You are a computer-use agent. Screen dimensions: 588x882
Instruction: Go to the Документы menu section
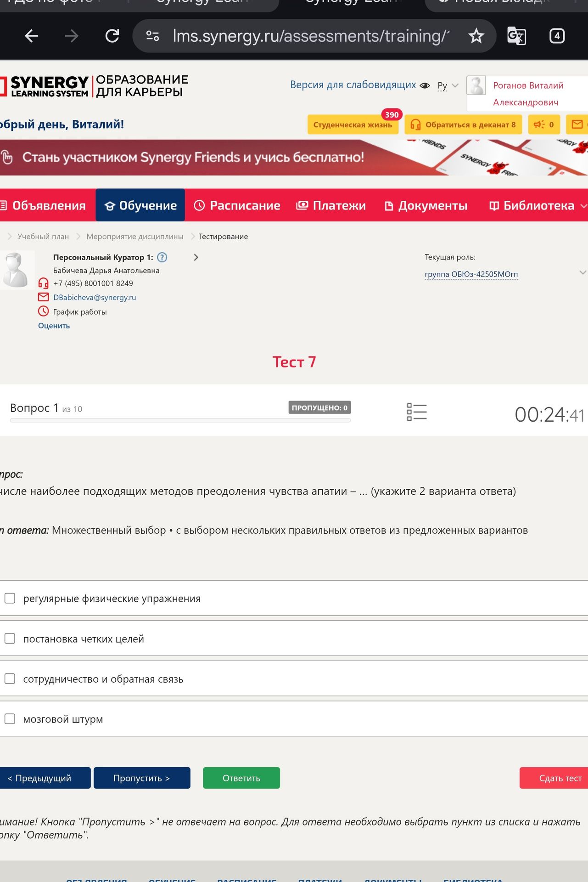(x=426, y=205)
